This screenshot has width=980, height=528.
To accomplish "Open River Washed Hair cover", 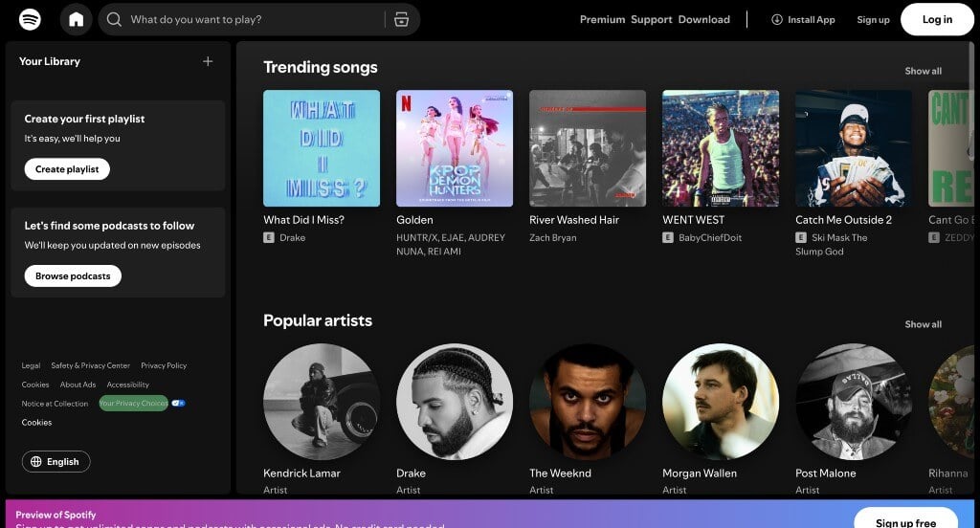I will click(588, 148).
